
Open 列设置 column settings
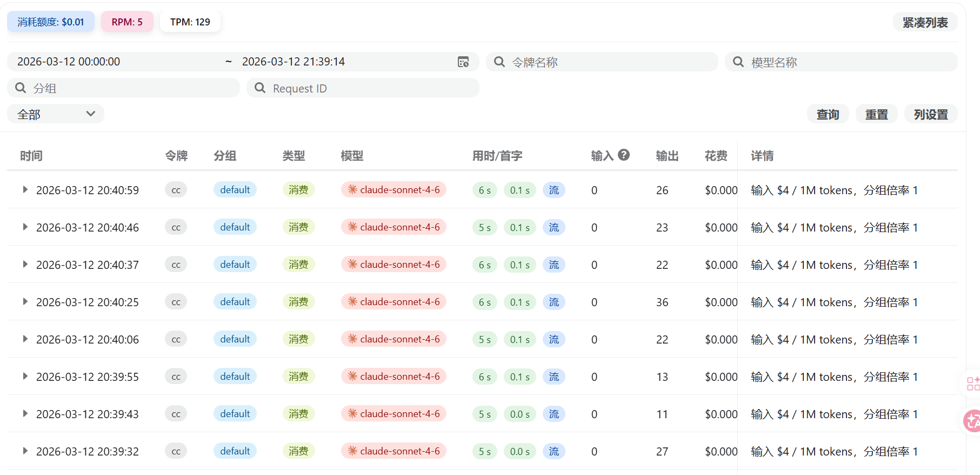[931, 114]
